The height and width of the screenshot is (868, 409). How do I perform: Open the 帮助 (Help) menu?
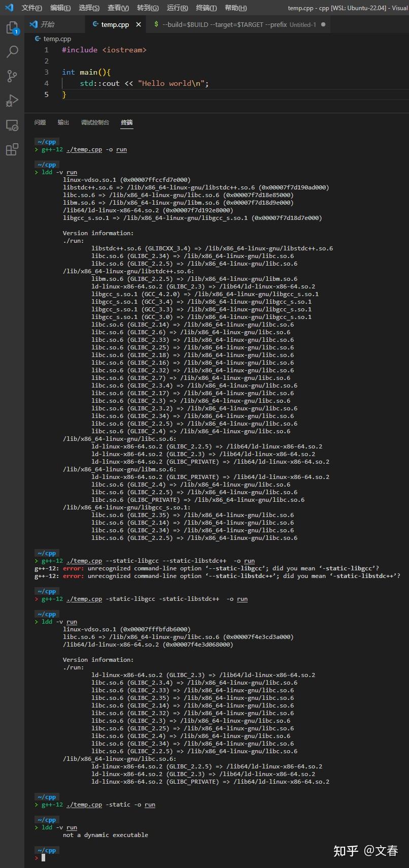click(x=235, y=8)
